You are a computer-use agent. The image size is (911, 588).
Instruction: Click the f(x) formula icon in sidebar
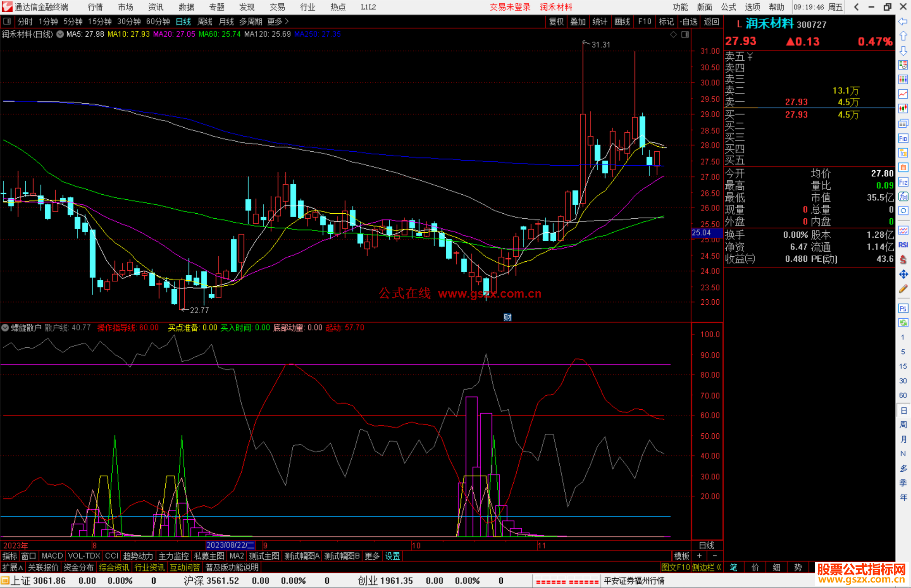click(x=903, y=196)
